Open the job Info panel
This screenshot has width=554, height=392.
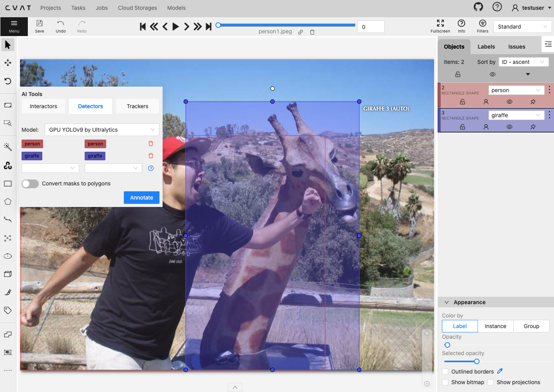point(462,26)
